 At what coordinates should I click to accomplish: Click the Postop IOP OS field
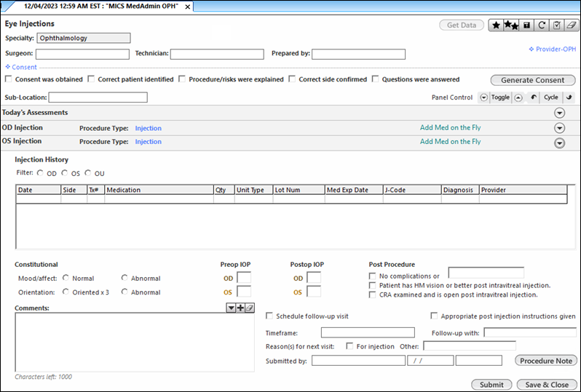(x=314, y=292)
